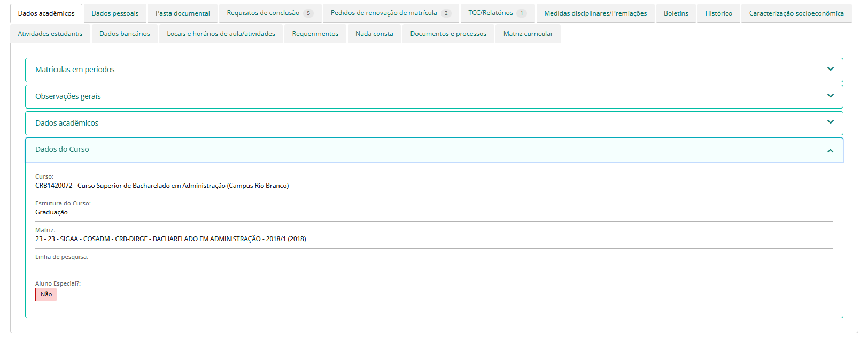
Task: Show Locais e horários de aula/atividades
Action: pyautogui.click(x=221, y=34)
